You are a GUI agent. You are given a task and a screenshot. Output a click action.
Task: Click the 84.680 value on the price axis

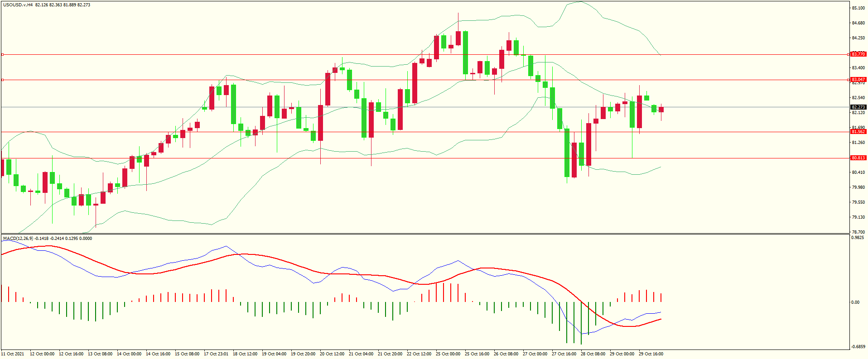[x=858, y=23]
